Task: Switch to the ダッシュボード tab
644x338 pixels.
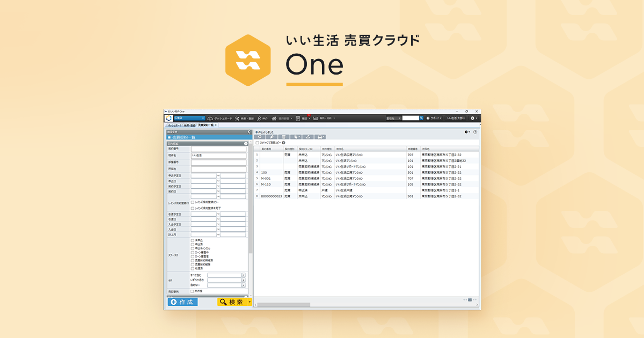Action: 174,126
